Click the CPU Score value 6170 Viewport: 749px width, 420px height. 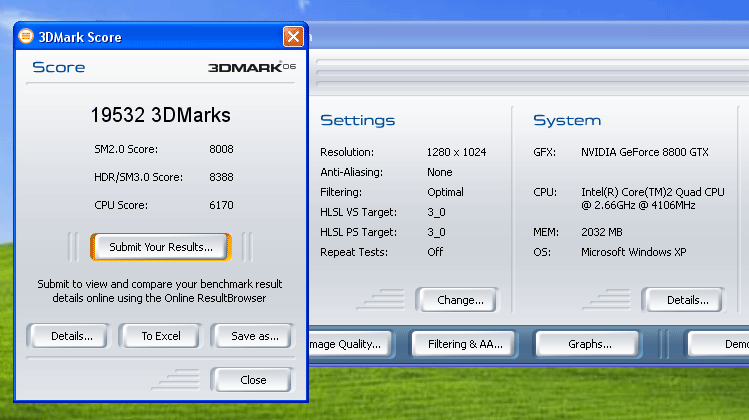[221, 205]
